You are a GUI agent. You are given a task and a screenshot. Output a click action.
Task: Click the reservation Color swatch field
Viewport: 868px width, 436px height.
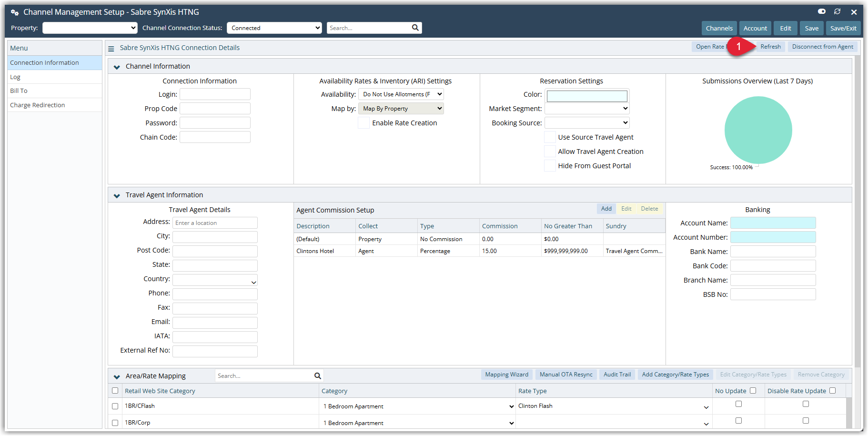tap(587, 96)
